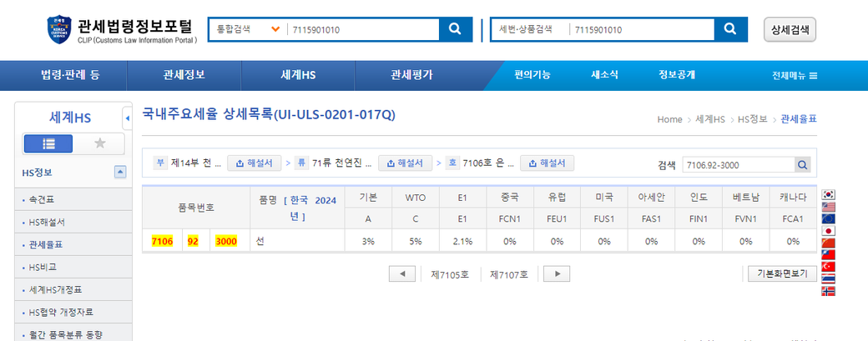The width and height of the screenshot is (868, 341).
Task: Collapse the left sidebar panel arrow
Action: (x=127, y=118)
